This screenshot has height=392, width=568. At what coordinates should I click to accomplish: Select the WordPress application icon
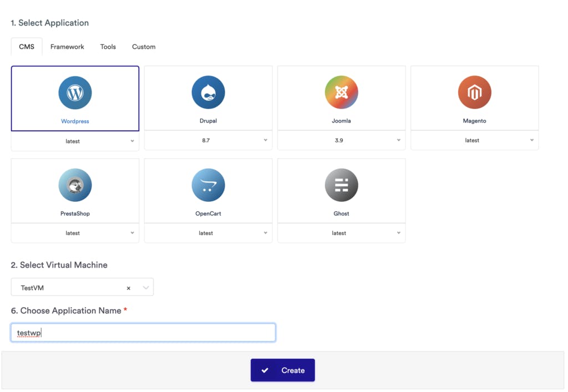pyautogui.click(x=75, y=93)
